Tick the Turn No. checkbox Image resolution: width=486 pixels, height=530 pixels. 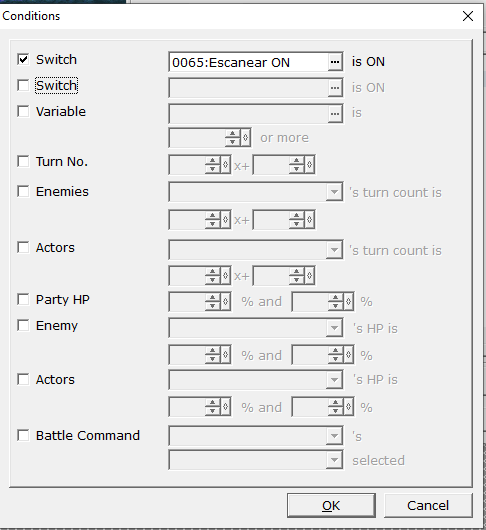[x=23, y=161]
